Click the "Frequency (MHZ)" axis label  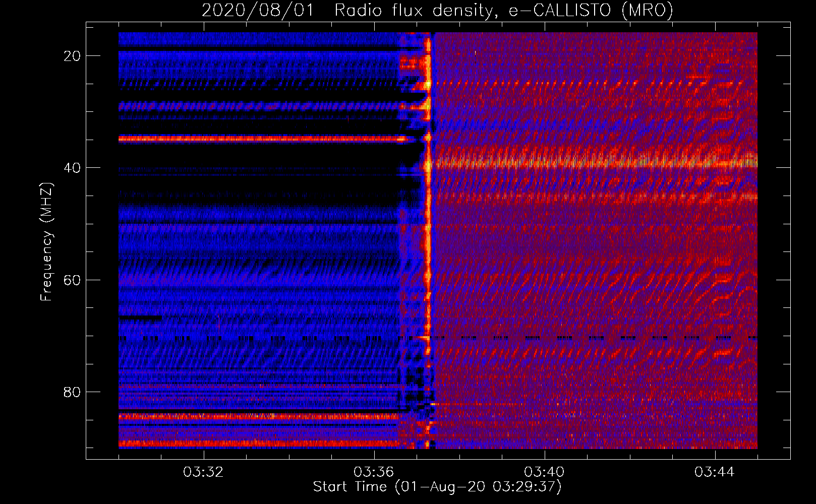(x=46, y=242)
